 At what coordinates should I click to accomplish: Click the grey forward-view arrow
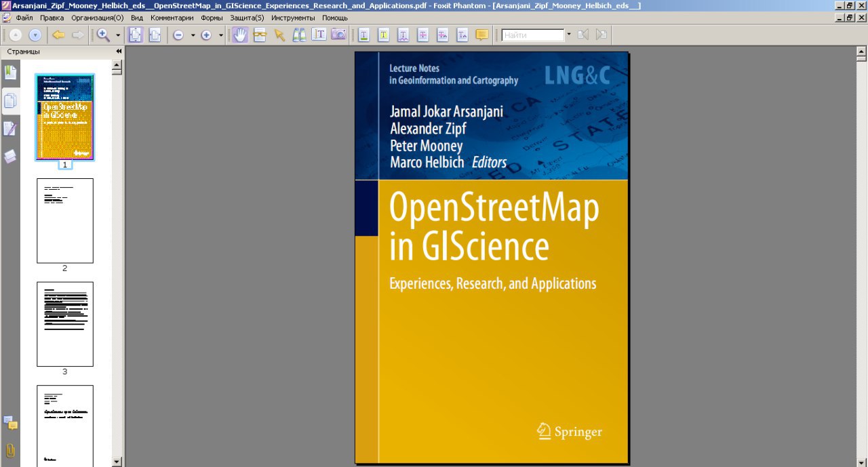pos(78,35)
